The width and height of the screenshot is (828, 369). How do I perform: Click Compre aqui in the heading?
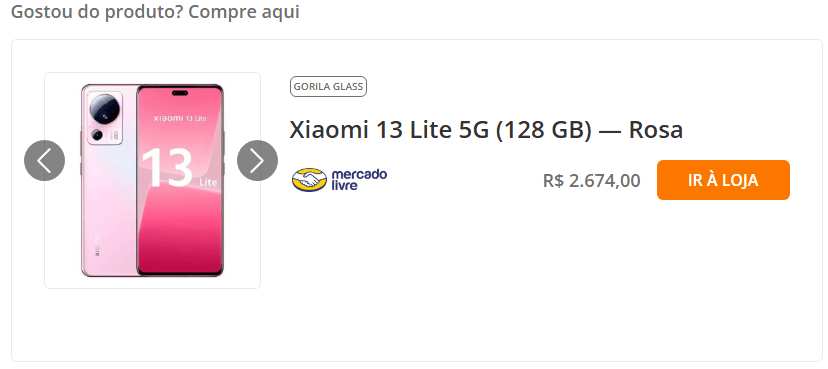243,11
